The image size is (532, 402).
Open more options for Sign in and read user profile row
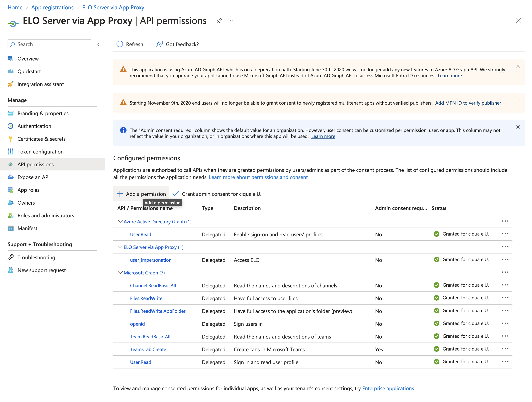[505, 361]
